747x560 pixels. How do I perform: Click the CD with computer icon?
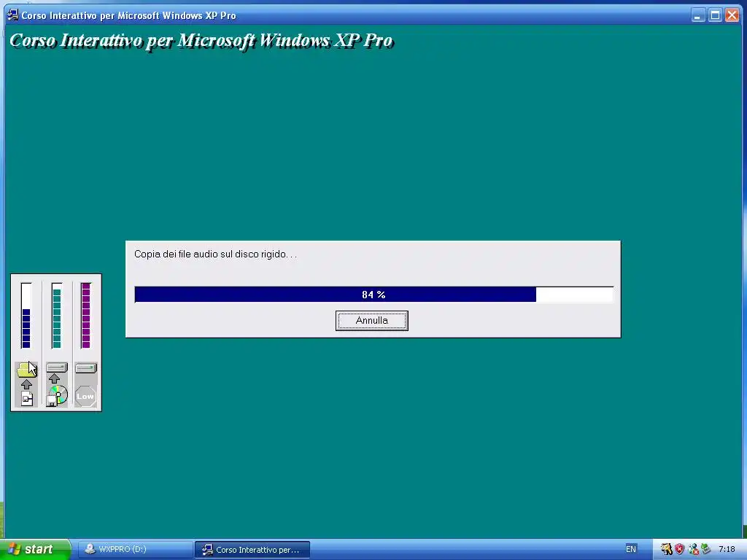57,396
